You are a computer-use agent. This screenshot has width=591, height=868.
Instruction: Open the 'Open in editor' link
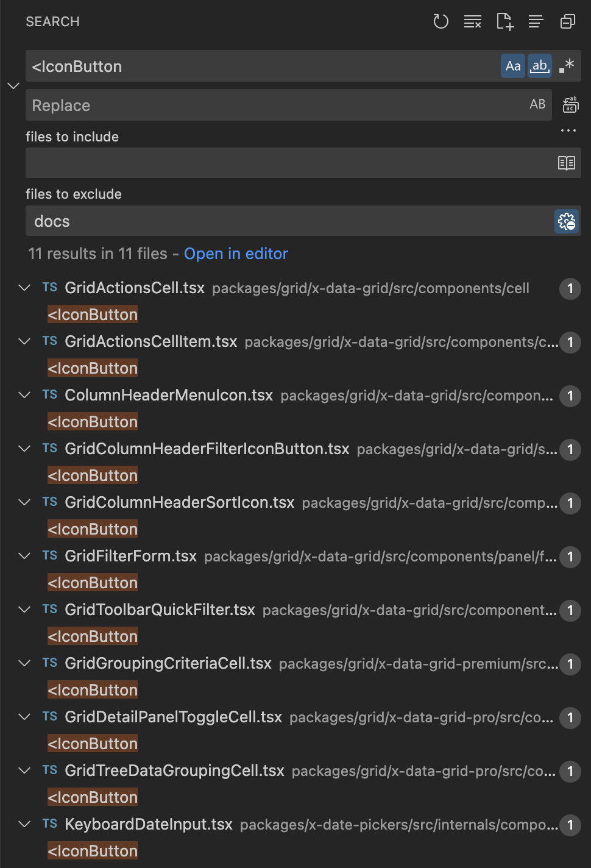[236, 254]
